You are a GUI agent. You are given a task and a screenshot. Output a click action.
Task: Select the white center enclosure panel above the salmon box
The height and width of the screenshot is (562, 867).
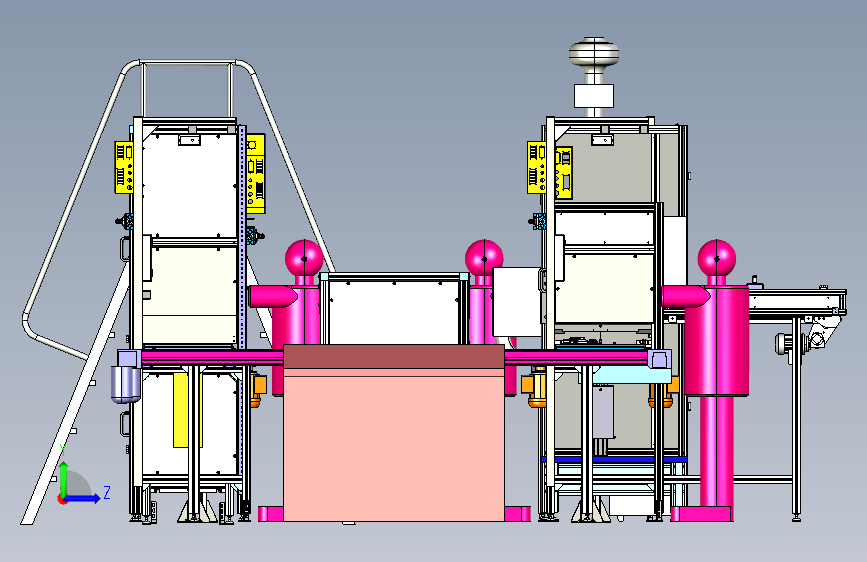(x=394, y=313)
